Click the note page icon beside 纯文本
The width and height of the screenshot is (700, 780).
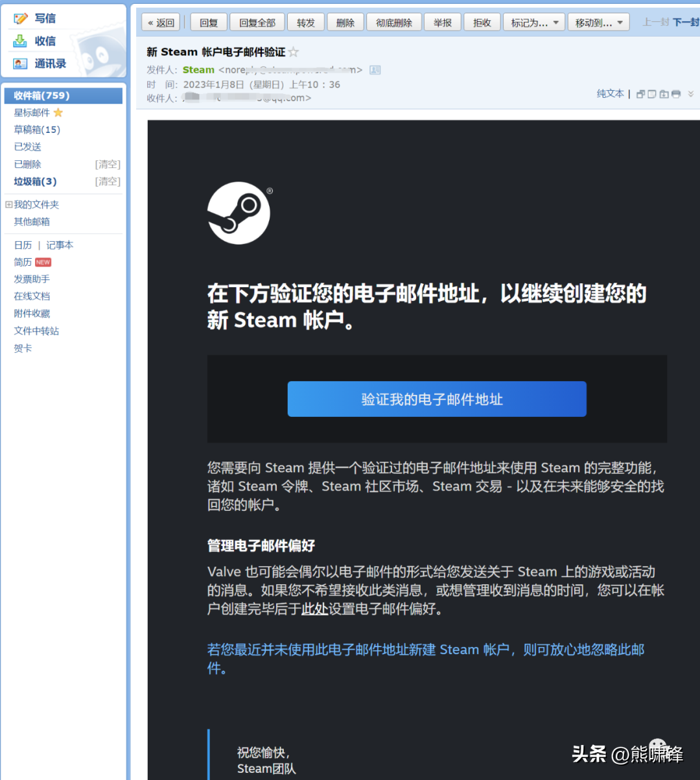point(652,94)
